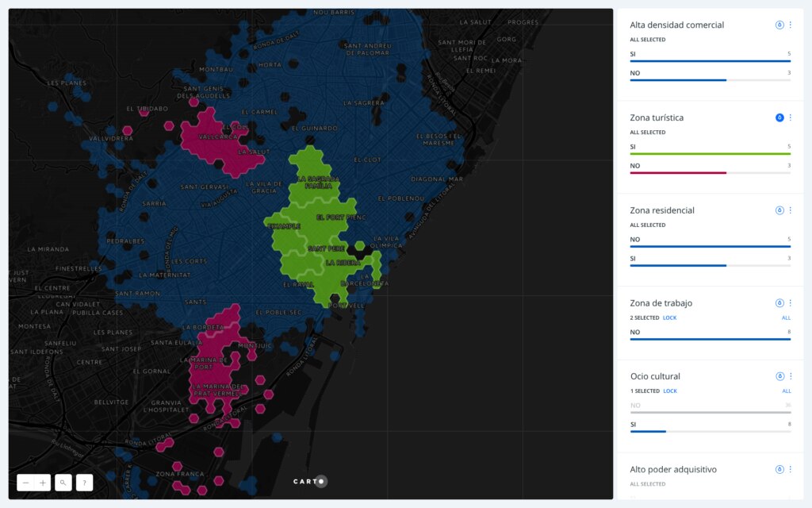Image resolution: width=812 pixels, height=508 pixels.
Task: Apply auto style for Zona residencial
Action: [779, 210]
